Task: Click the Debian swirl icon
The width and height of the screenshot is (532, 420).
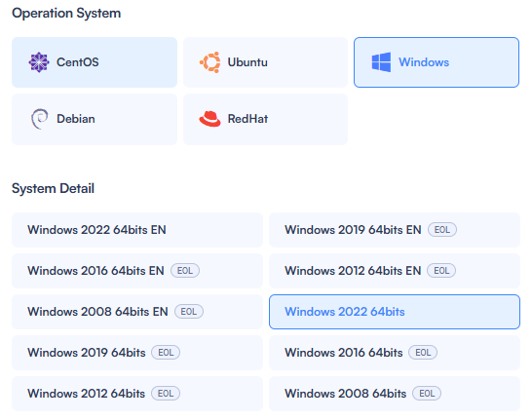Action: click(x=40, y=119)
